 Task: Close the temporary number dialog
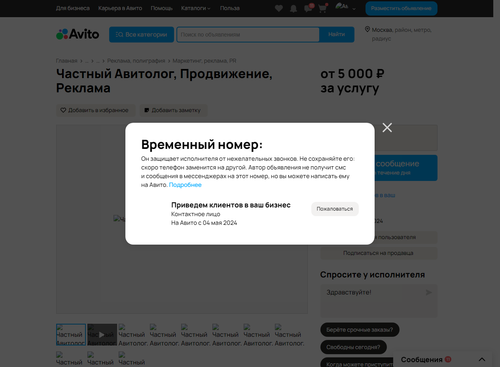point(387,127)
